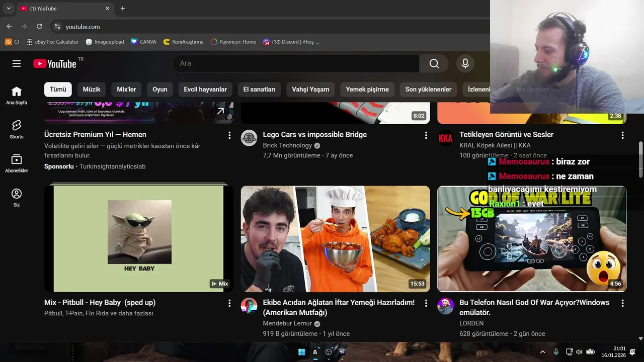Click page vertical scrollbar thumb
Image resolution: width=644 pixels, height=362 pixels.
pos(640,159)
